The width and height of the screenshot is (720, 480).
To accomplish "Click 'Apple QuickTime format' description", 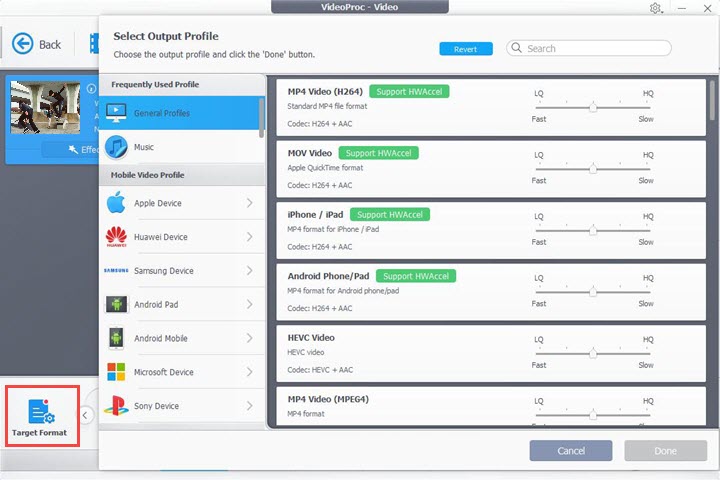I will [x=325, y=168].
